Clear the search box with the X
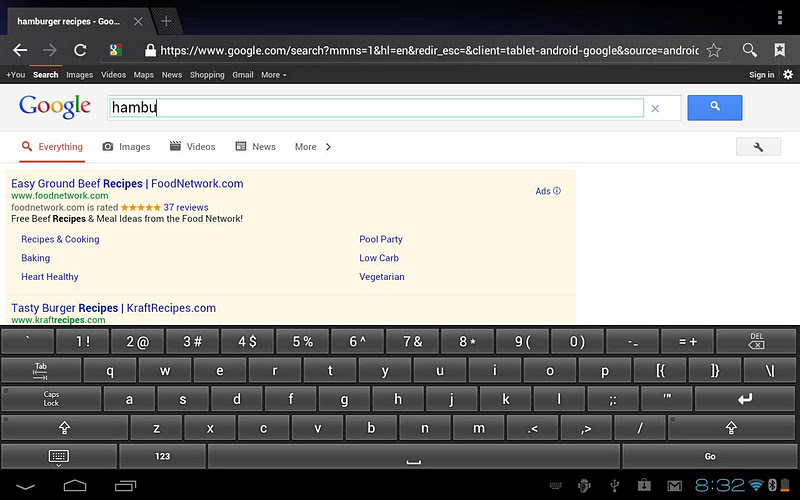 [x=655, y=108]
